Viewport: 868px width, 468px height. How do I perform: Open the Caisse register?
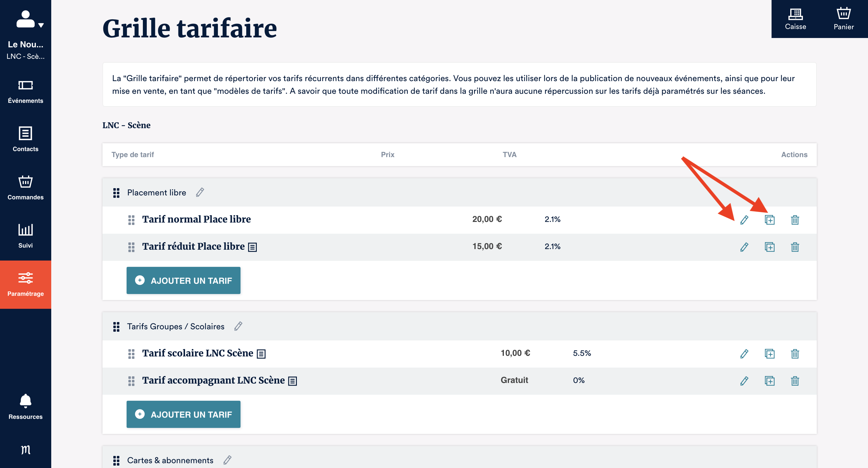795,19
